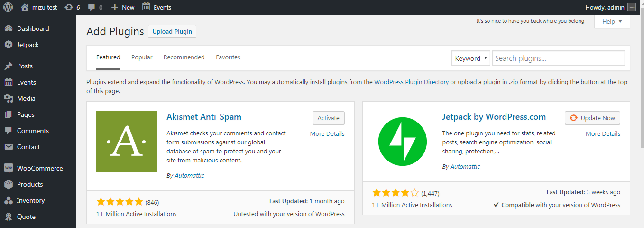Click the Akismet plugin logo thumbnail
The width and height of the screenshot is (644, 228).
pyautogui.click(x=127, y=142)
